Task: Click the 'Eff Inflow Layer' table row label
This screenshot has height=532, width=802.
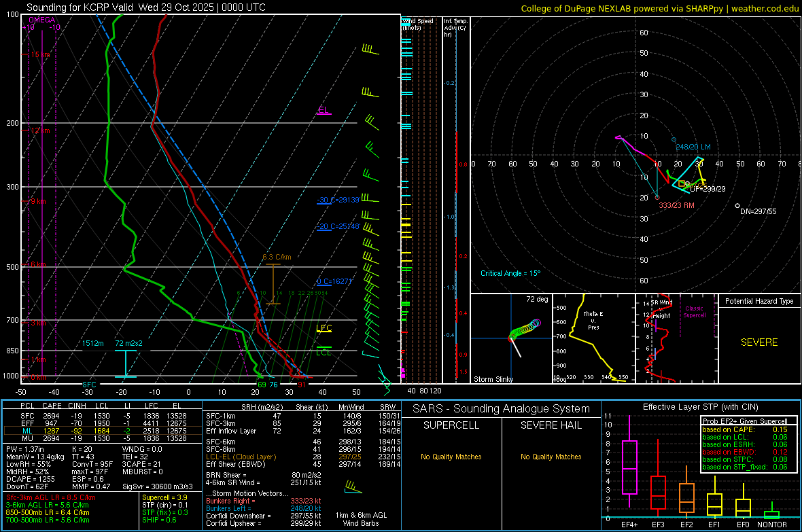Action: 231,431
